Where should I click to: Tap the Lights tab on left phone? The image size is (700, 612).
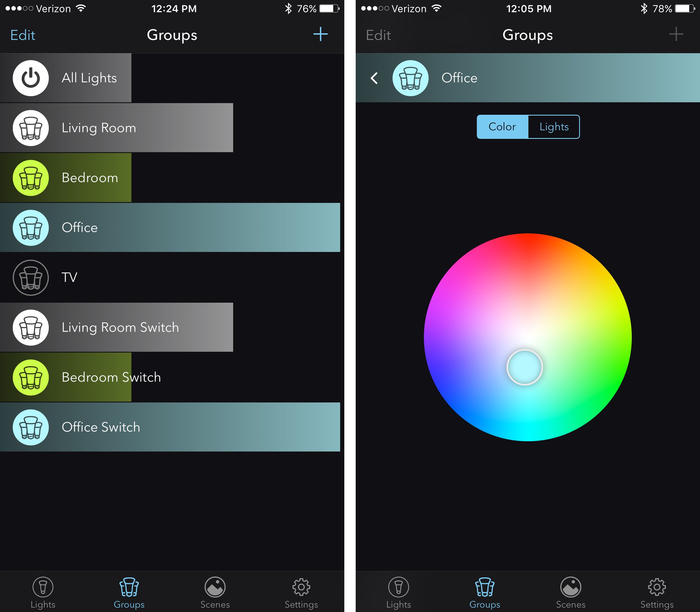coord(43,589)
